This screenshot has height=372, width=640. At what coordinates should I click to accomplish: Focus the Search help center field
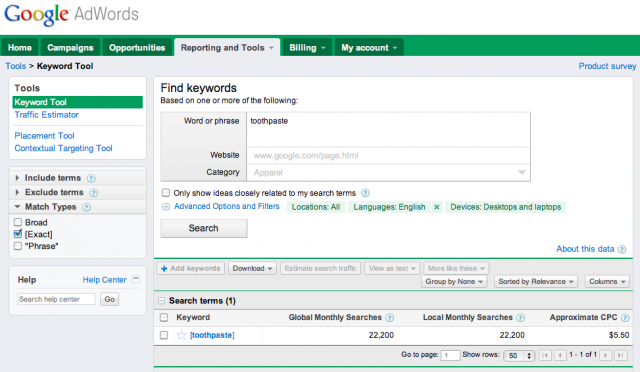(56, 299)
